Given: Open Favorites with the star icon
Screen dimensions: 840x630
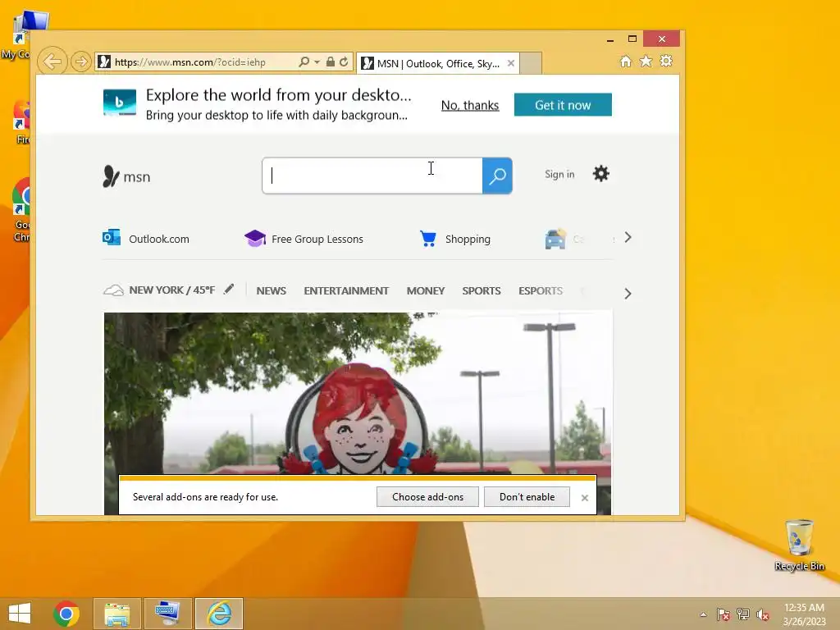Looking at the screenshot, I should pos(646,61).
